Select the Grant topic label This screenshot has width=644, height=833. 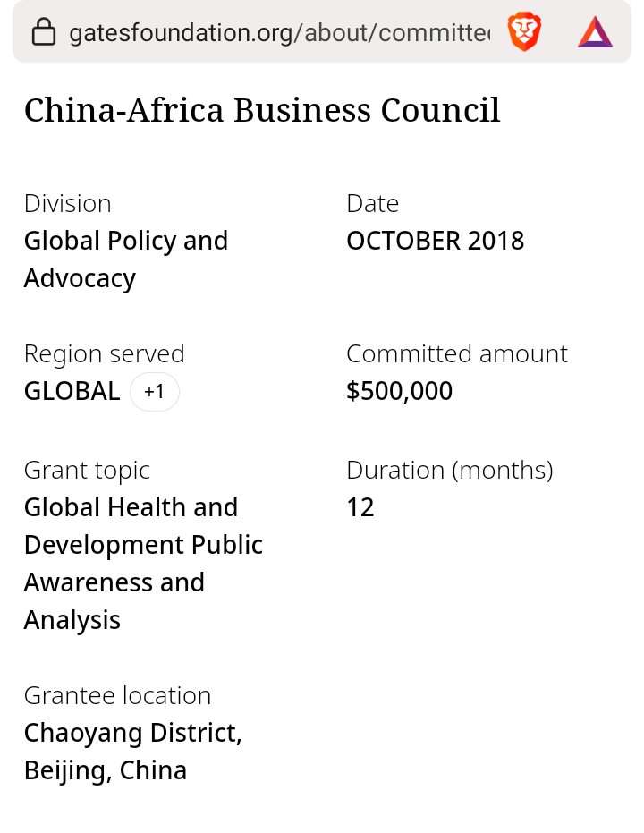click(x=87, y=470)
